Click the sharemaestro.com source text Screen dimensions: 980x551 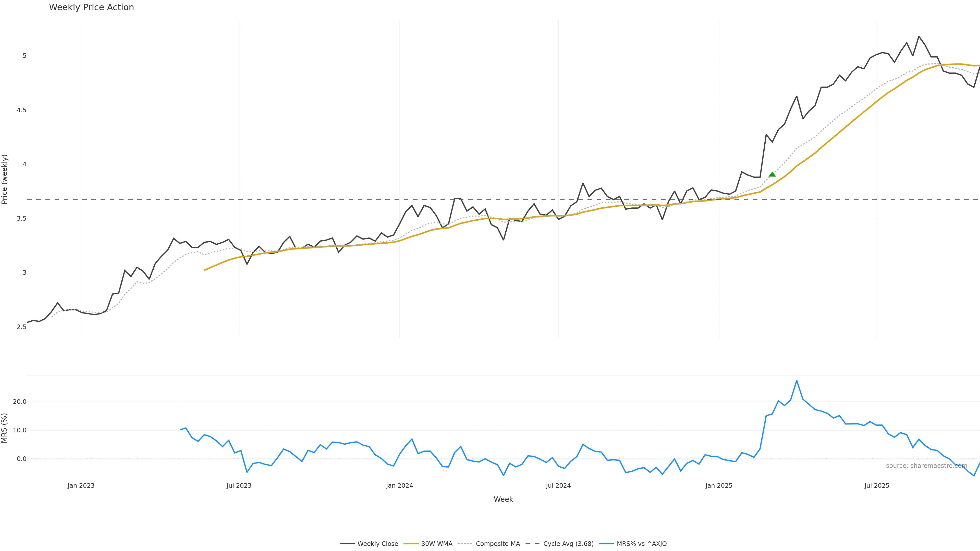pyautogui.click(x=926, y=466)
